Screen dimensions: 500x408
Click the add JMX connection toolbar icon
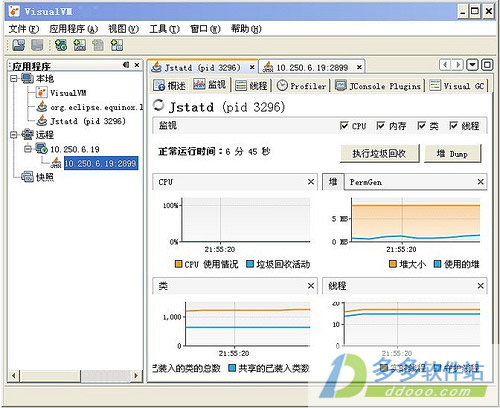pyautogui.click(x=80, y=45)
